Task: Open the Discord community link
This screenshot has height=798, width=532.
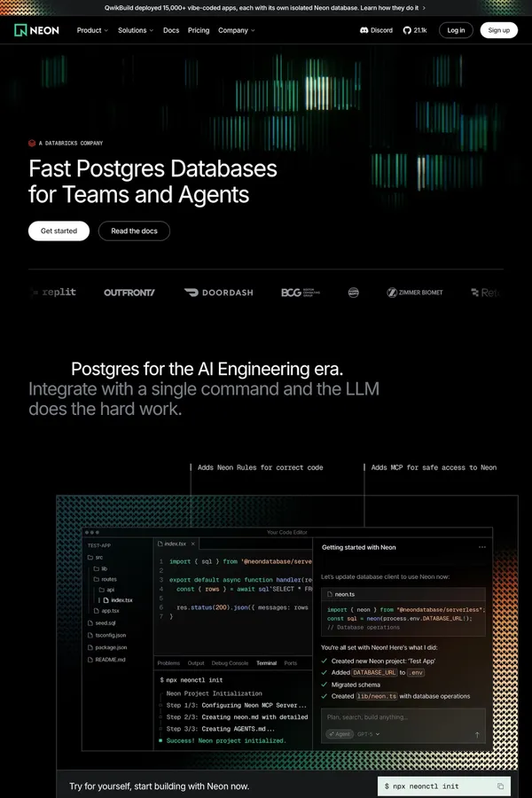Action: (376, 30)
